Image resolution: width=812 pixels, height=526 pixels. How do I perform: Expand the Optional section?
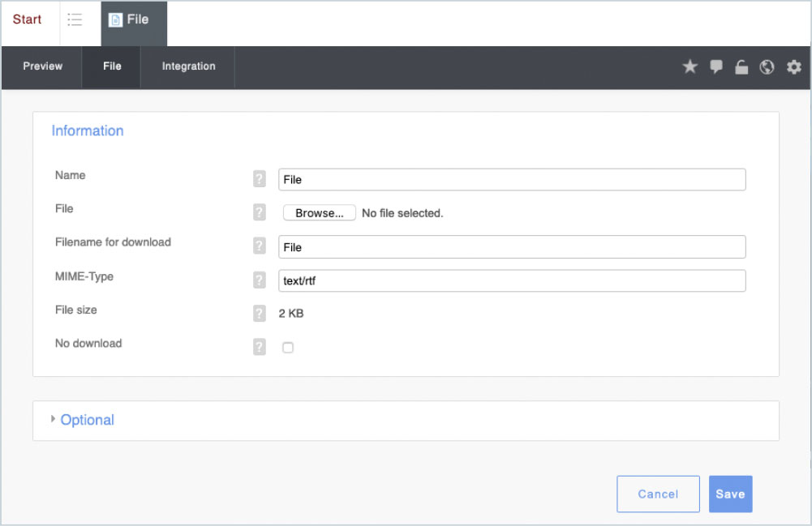click(87, 420)
